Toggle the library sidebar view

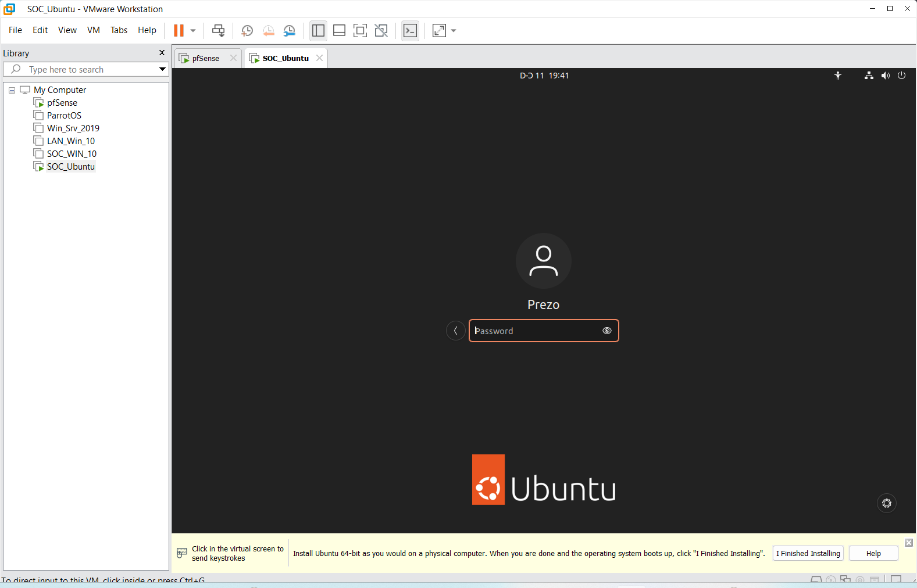(x=318, y=31)
